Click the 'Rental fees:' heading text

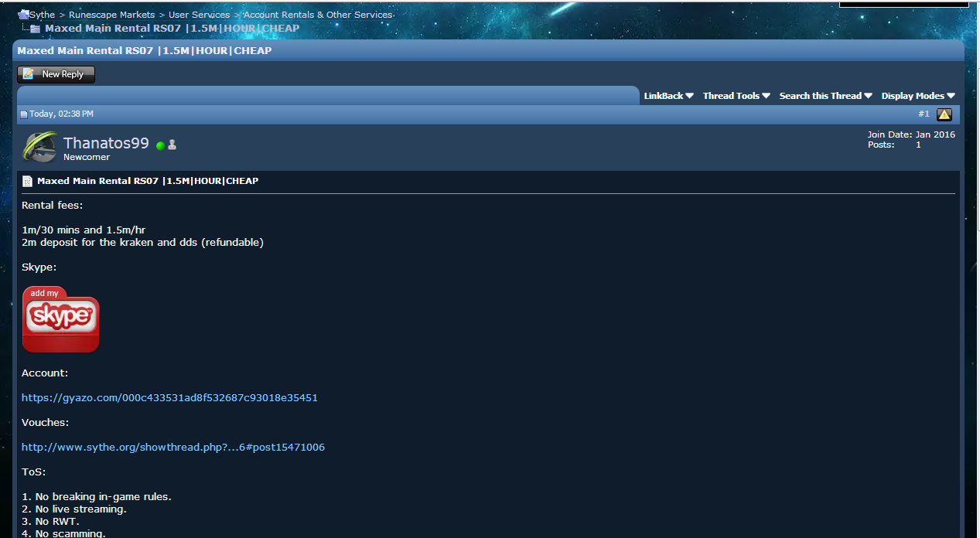[52, 206]
